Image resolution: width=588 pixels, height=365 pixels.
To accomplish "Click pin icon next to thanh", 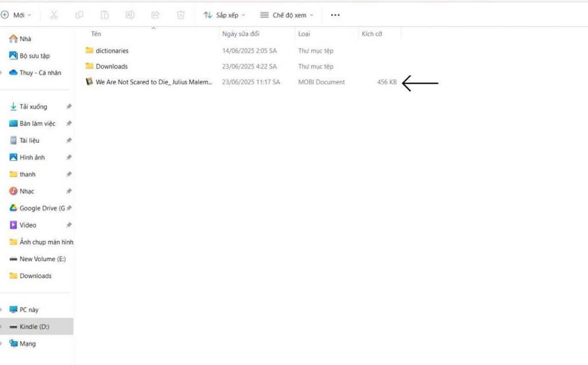I will point(69,174).
